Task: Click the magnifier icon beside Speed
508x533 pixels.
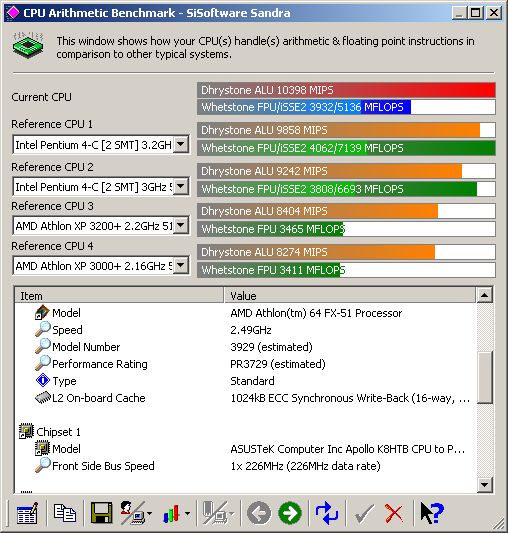Action: click(43, 329)
